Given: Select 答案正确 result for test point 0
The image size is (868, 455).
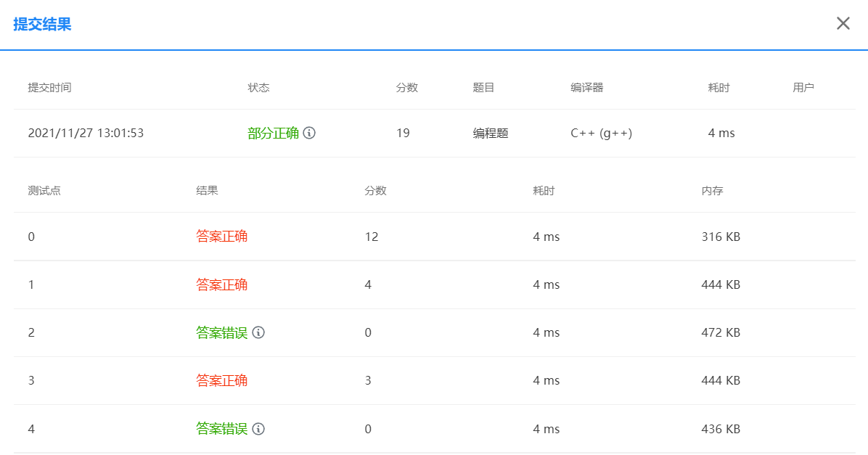Looking at the screenshot, I should (x=221, y=237).
